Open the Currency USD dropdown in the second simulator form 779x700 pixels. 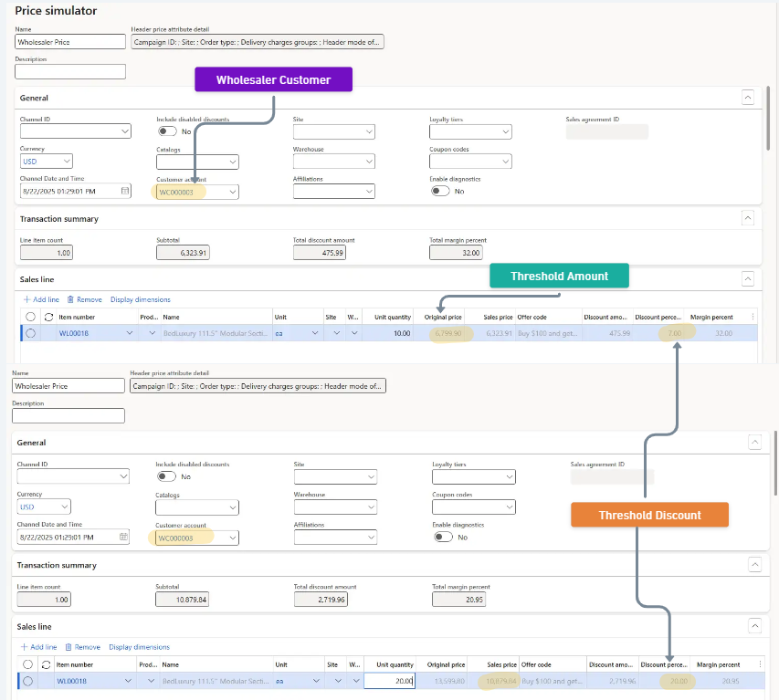coord(63,507)
